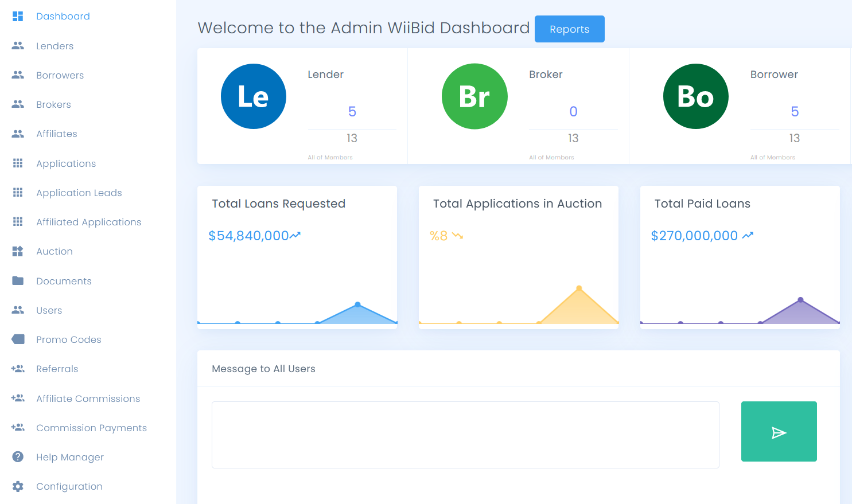Open Commission Payments page
This screenshot has height=504, width=852.
click(91, 428)
